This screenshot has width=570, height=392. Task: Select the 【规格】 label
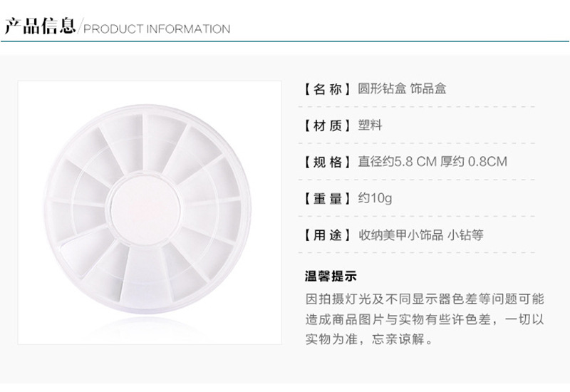tap(328, 162)
